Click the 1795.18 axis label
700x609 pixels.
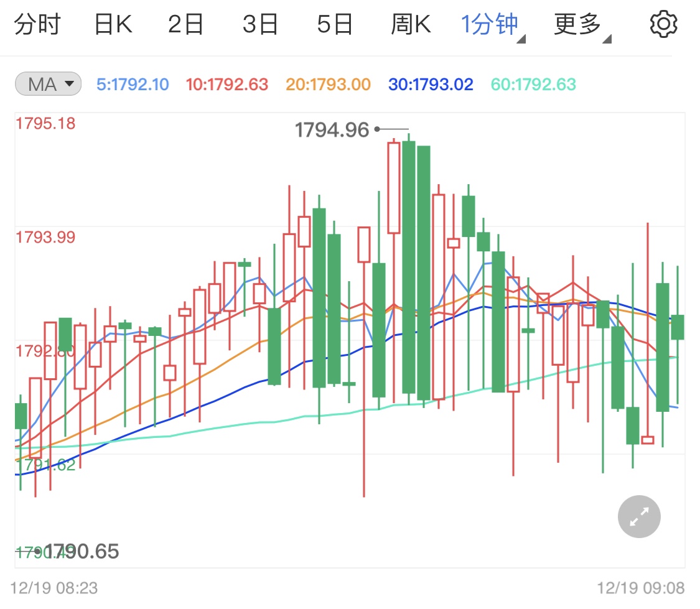(x=45, y=124)
